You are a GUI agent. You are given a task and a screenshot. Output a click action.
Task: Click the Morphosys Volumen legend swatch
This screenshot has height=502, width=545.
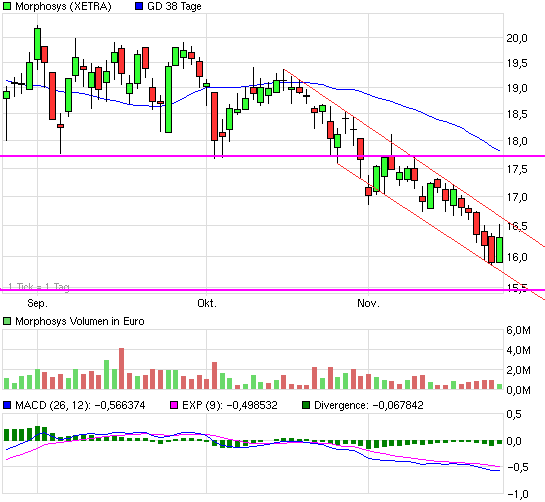pyautogui.click(x=7, y=321)
